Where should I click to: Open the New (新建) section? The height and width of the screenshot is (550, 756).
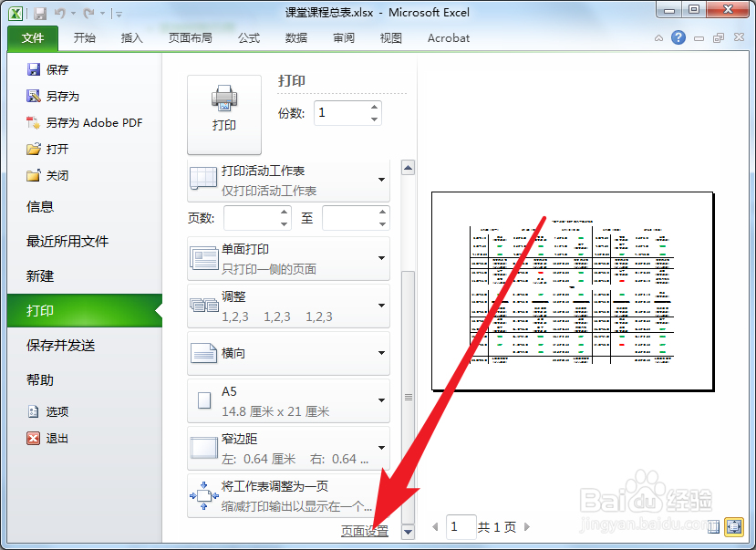[40, 275]
